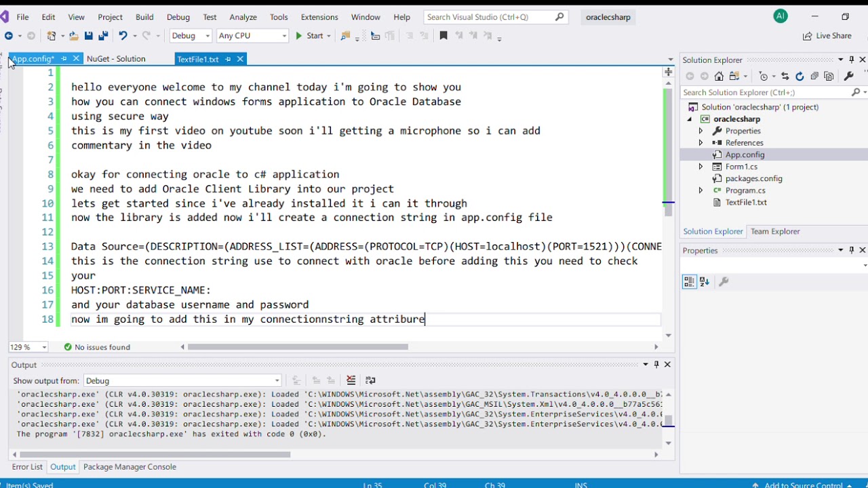Image resolution: width=868 pixels, height=488 pixels.
Task: Click the Property Pages wrench in Properties panel
Action: click(x=724, y=281)
